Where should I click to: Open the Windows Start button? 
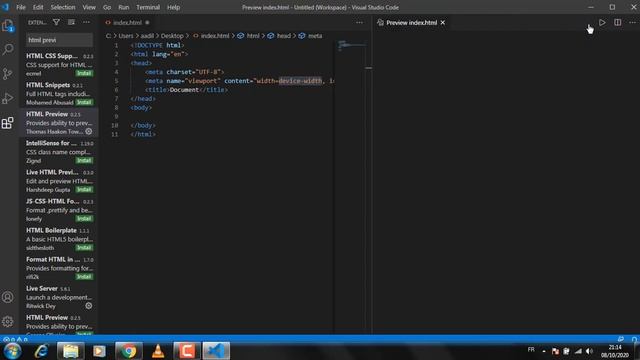pyautogui.click(x=12, y=351)
